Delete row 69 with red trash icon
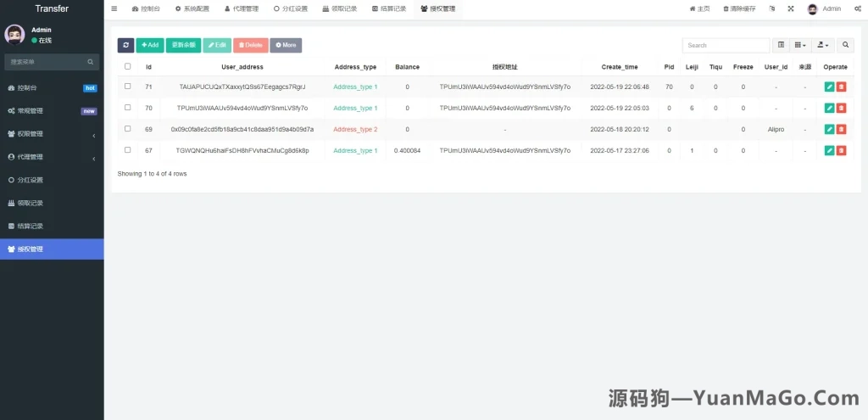868x420 pixels. 841,129
